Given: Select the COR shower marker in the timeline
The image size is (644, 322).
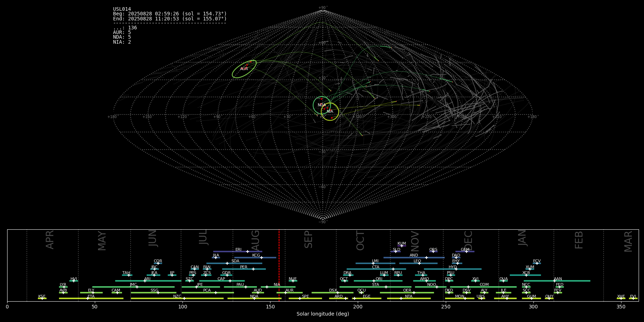Looking at the screenshot, I should click(x=158, y=263).
